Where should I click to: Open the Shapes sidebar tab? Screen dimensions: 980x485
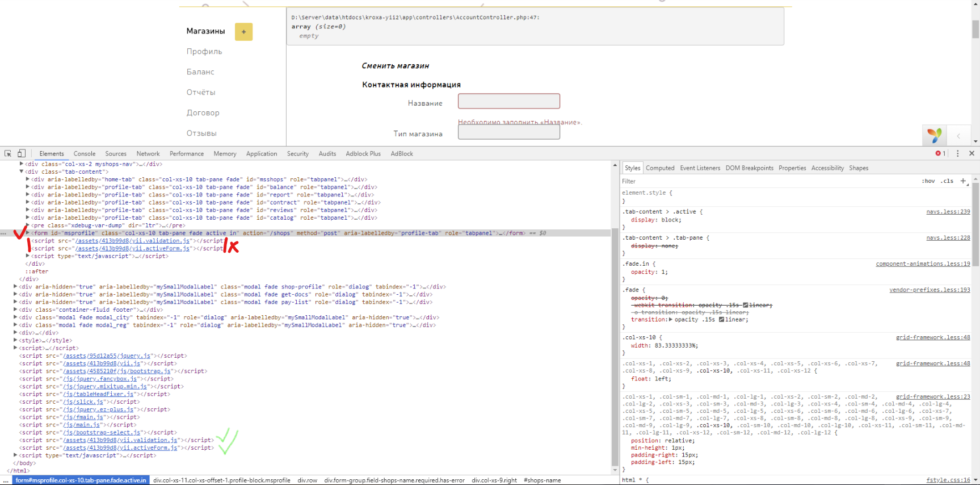pos(859,168)
